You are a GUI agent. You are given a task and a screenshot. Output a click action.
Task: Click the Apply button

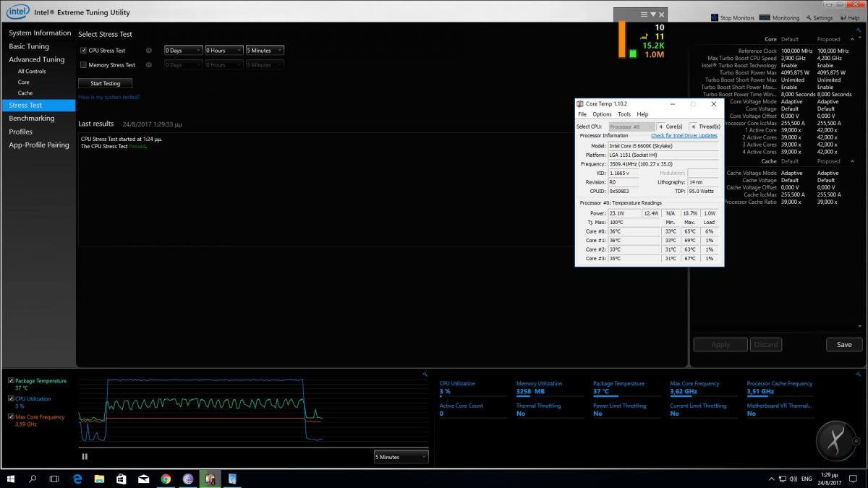coord(720,345)
